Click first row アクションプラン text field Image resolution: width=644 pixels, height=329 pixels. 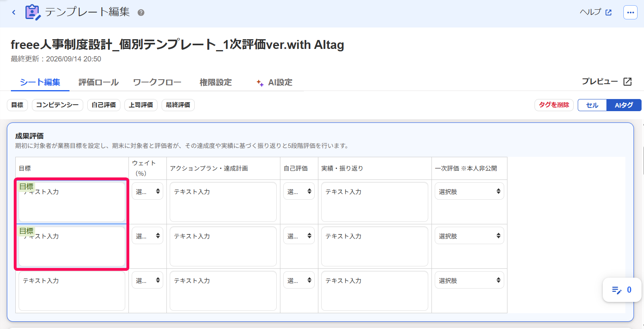pyautogui.click(x=223, y=202)
